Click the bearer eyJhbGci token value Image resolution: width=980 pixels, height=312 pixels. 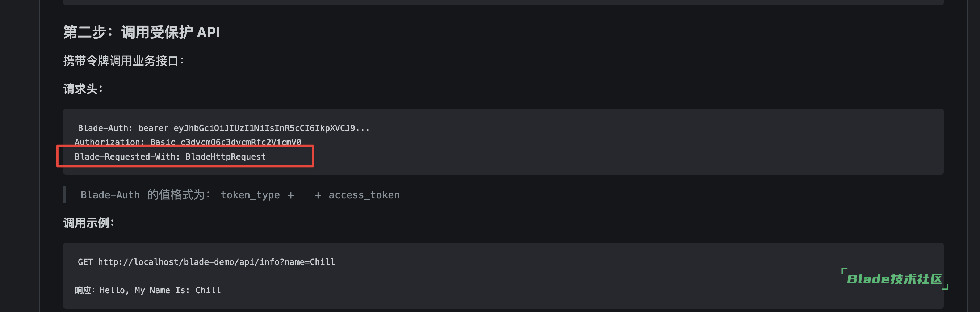tap(254, 128)
